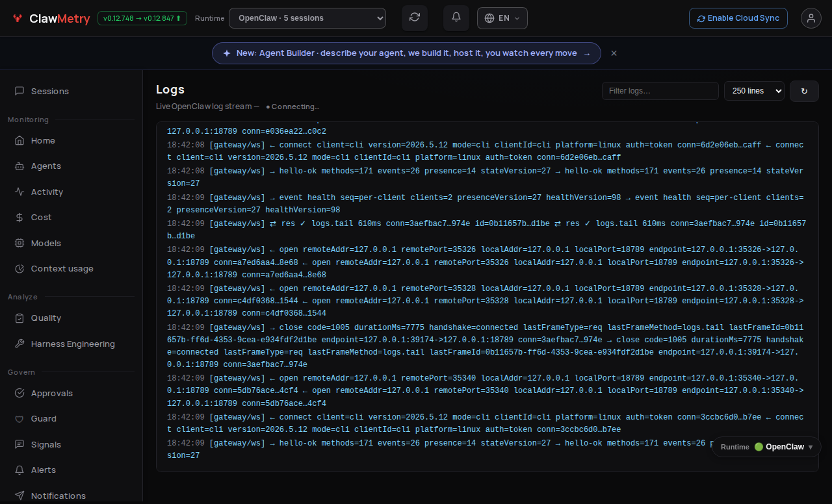
Task: Click the sync refresh icon in header
Action: click(x=415, y=18)
